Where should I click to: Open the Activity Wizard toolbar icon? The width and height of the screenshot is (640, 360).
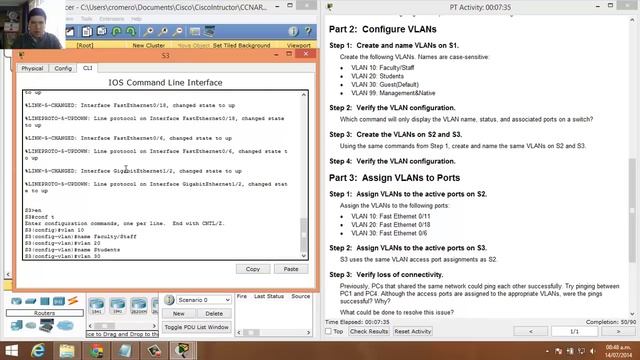(70, 31)
